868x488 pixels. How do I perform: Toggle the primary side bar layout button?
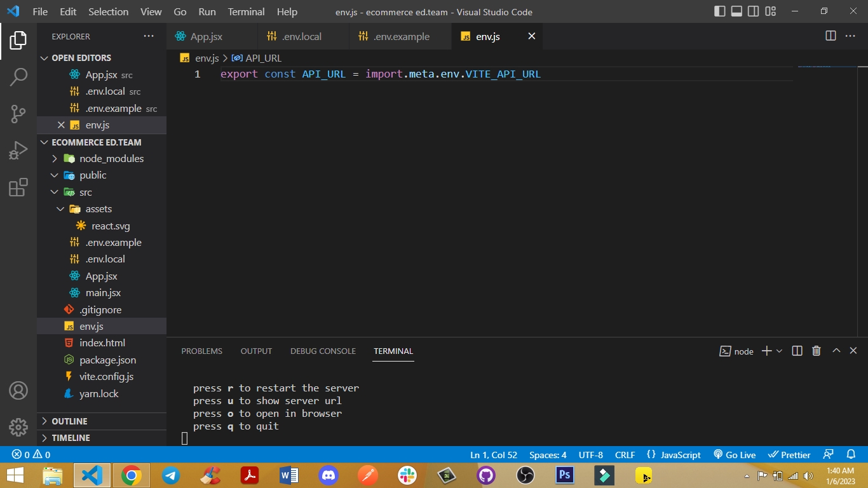[x=720, y=11]
